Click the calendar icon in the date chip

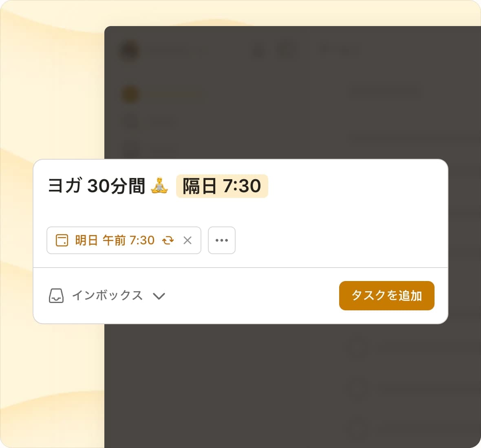[62, 240]
